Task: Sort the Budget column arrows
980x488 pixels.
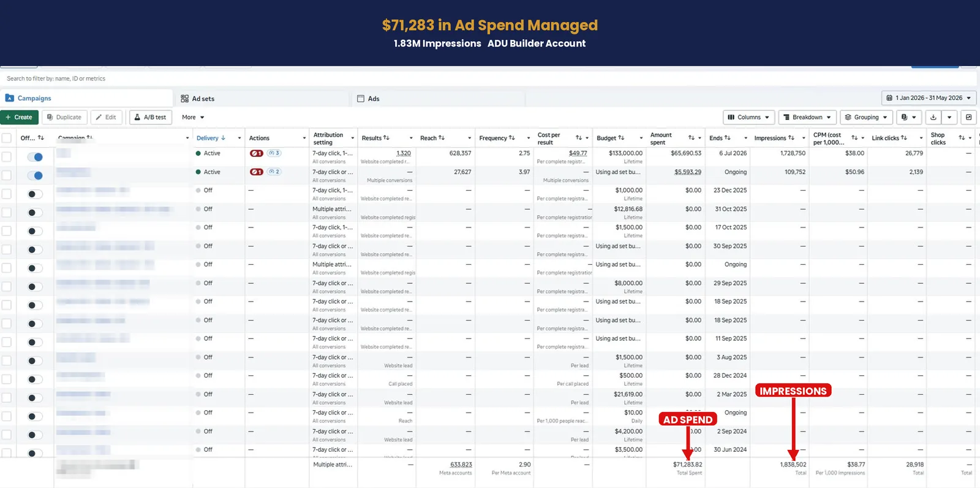Action: coord(621,138)
